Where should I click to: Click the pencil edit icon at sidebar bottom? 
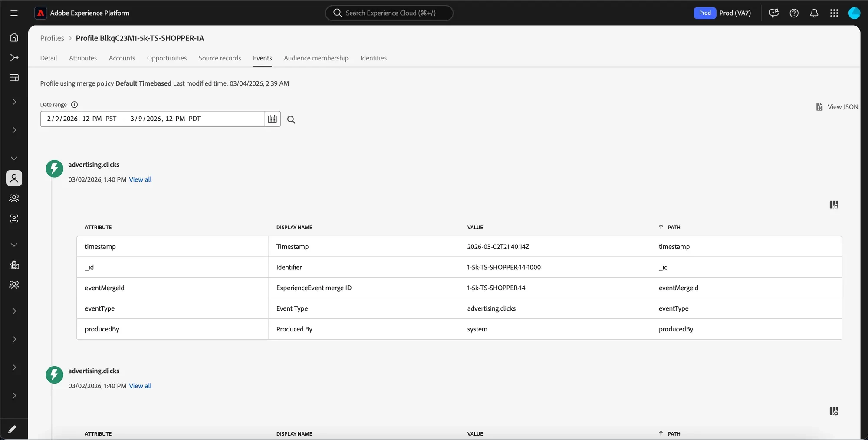(12, 429)
